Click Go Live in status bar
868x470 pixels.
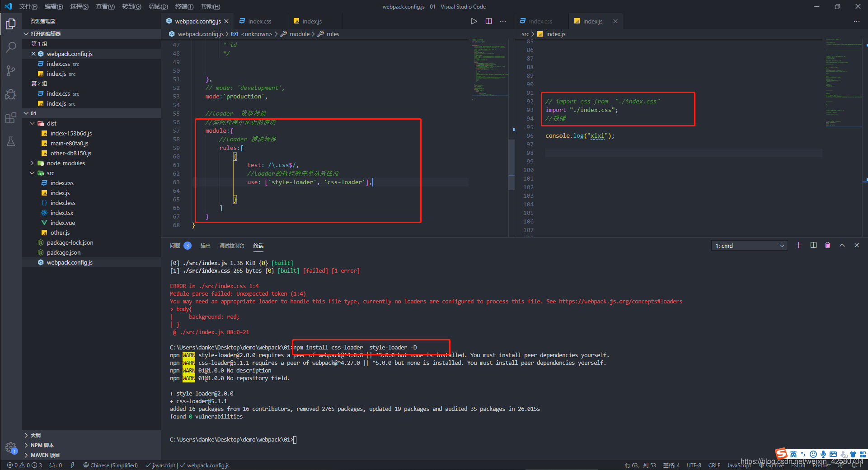772,465
